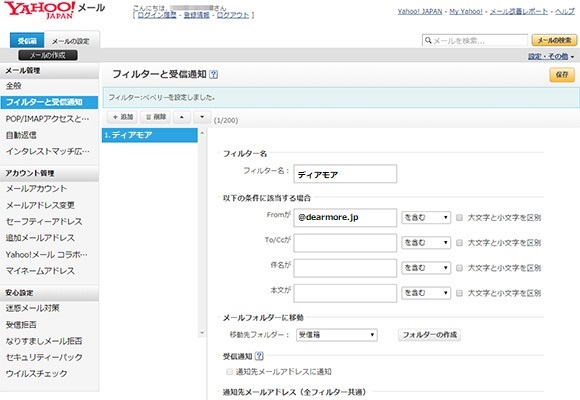The height and width of the screenshot is (400, 580).
Task: Click ログアウト link
Action: [233, 15]
